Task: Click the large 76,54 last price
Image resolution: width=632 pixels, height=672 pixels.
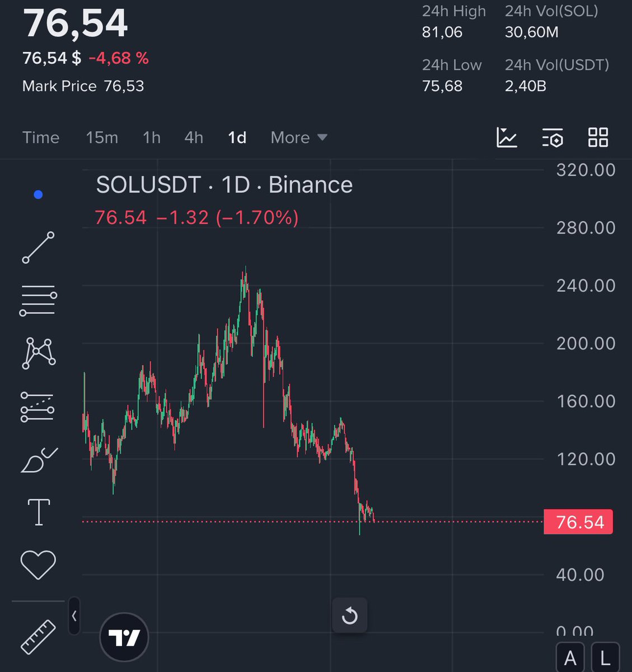Action: tap(75, 23)
